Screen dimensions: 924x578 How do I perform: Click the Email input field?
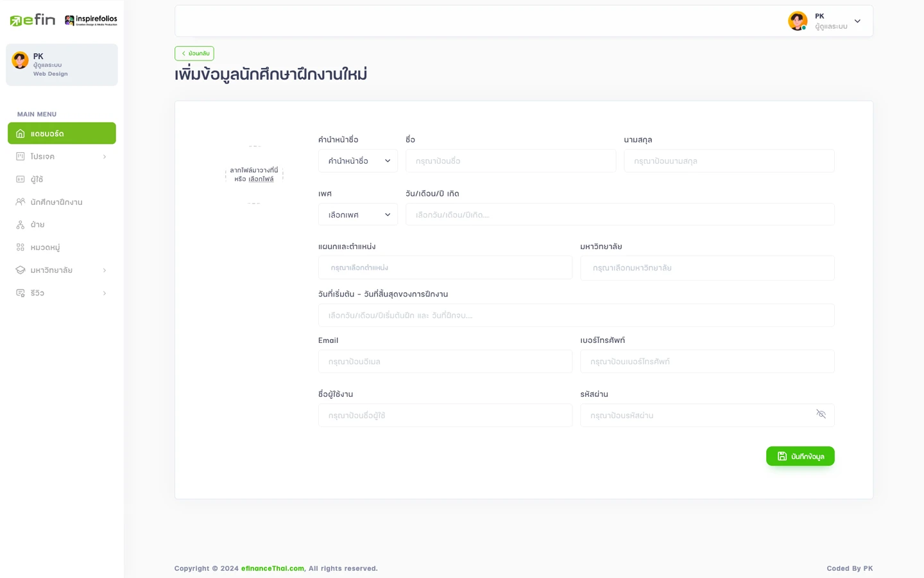pos(445,362)
